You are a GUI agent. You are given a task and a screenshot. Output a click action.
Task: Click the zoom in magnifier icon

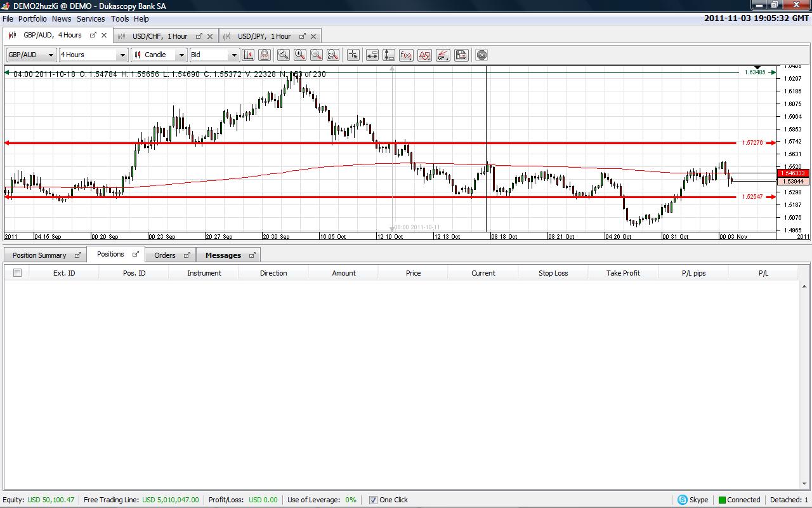pos(300,55)
